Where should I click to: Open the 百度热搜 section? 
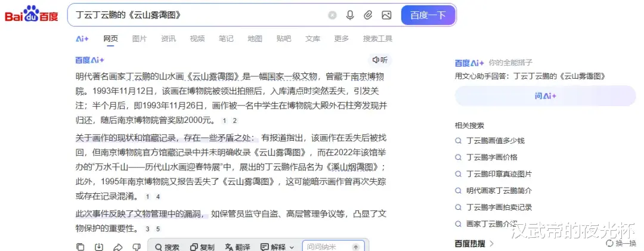point(475,244)
